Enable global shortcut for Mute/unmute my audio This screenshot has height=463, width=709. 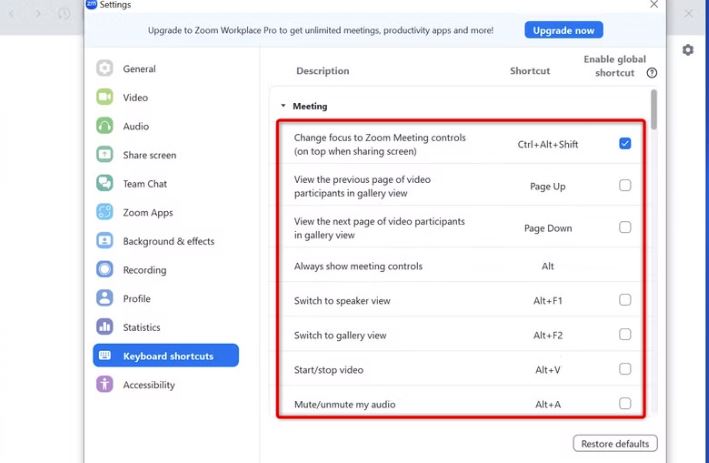pyautogui.click(x=625, y=403)
